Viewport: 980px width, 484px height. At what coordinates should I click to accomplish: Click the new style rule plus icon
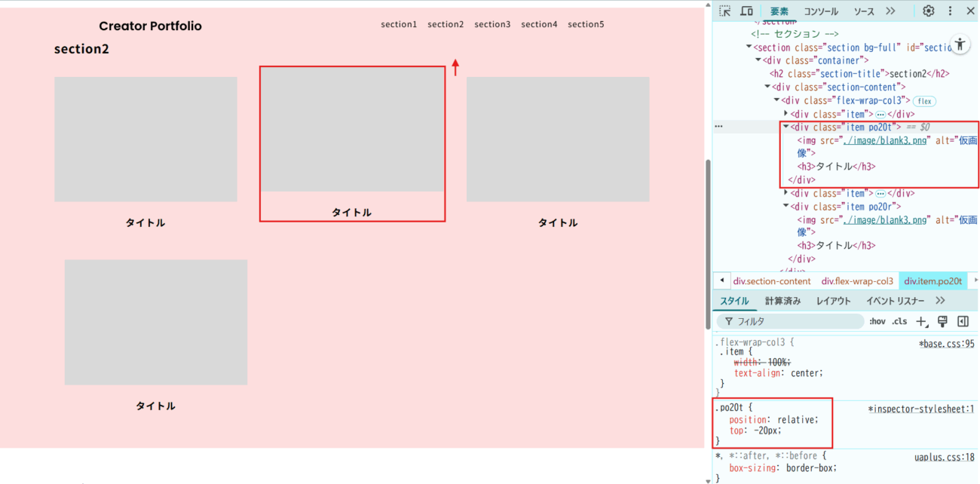coord(921,321)
